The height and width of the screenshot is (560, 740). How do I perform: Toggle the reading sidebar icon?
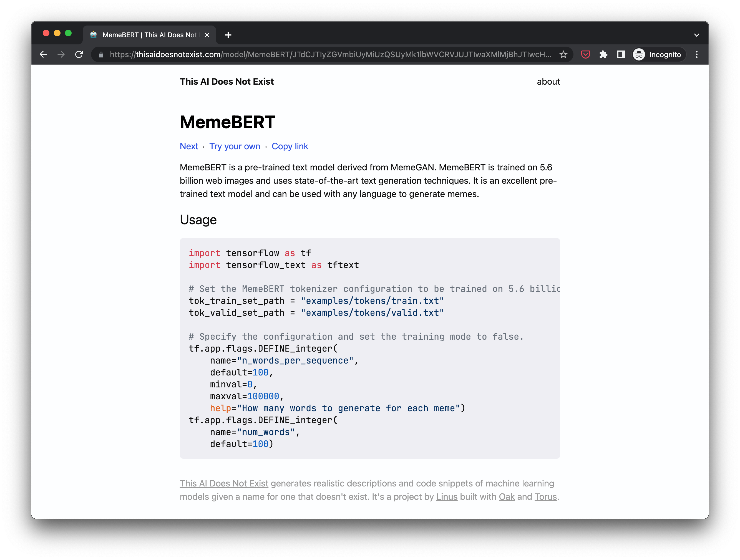tap(621, 54)
